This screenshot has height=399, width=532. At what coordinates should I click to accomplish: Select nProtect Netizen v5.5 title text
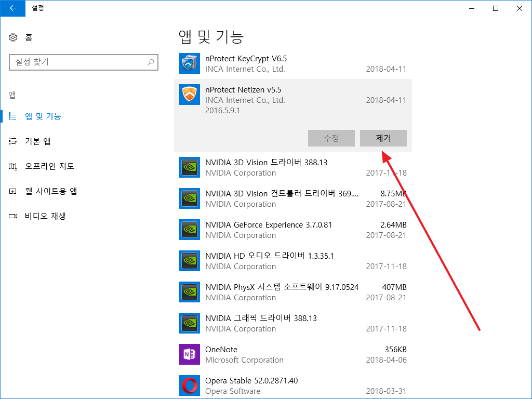tap(243, 89)
